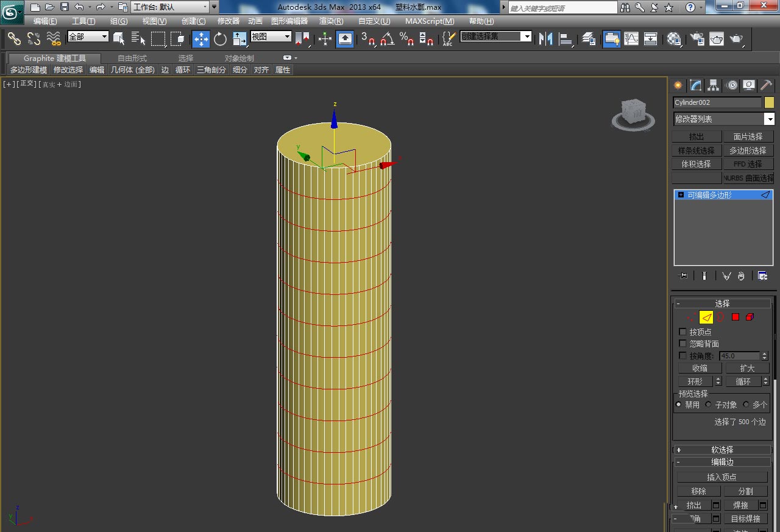
Task: Open the Curve Editor
Action: [x=631, y=39]
